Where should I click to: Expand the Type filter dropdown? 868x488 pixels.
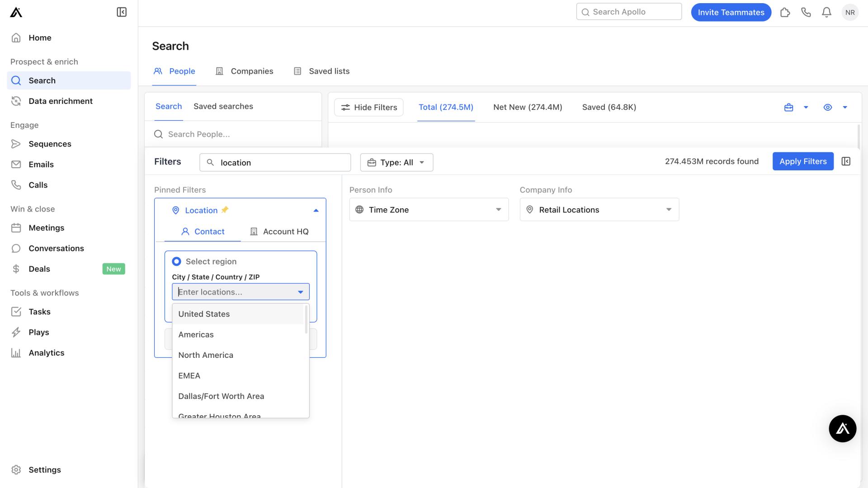[396, 162]
